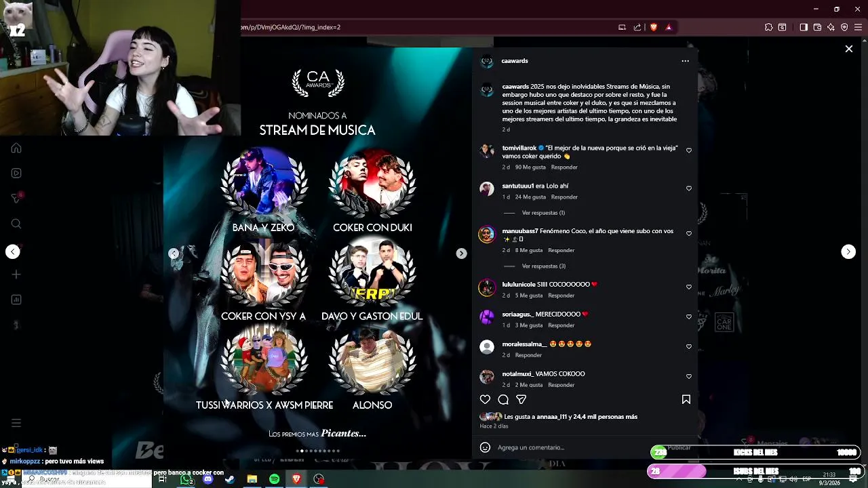This screenshot has height=488, width=868.
Task: Click the browser address bar URL
Action: pyautogui.click(x=292, y=27)
